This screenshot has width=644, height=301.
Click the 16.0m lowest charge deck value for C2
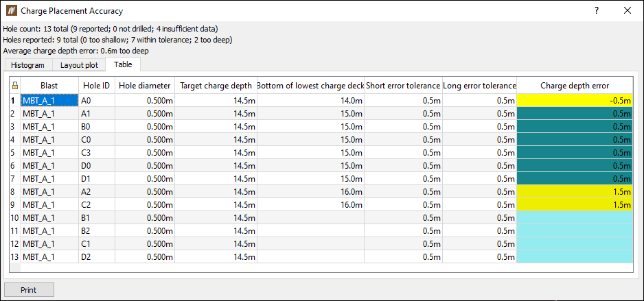310,204
